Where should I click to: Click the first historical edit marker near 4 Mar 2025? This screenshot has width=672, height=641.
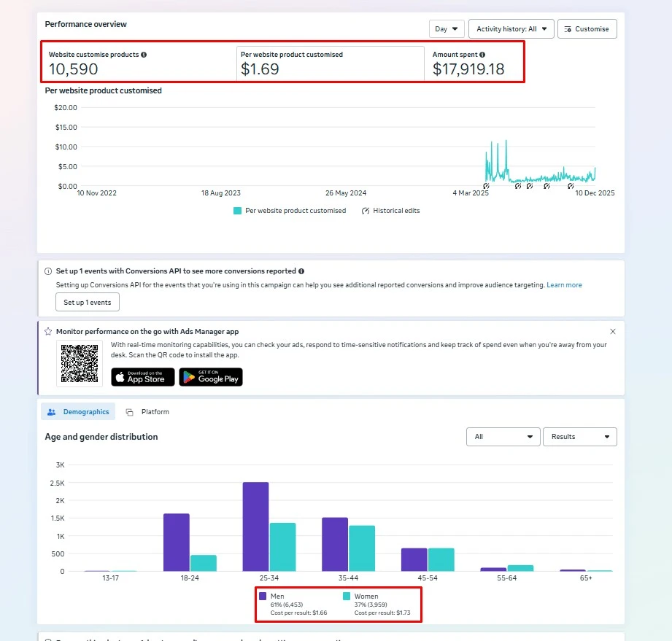click(486, 186)
